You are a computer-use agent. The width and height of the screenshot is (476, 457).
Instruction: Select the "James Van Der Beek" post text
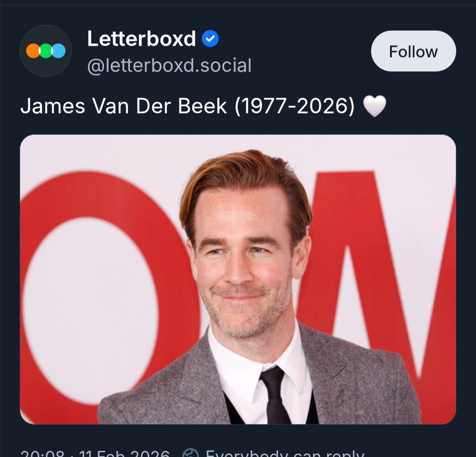(x=123, y=107)
